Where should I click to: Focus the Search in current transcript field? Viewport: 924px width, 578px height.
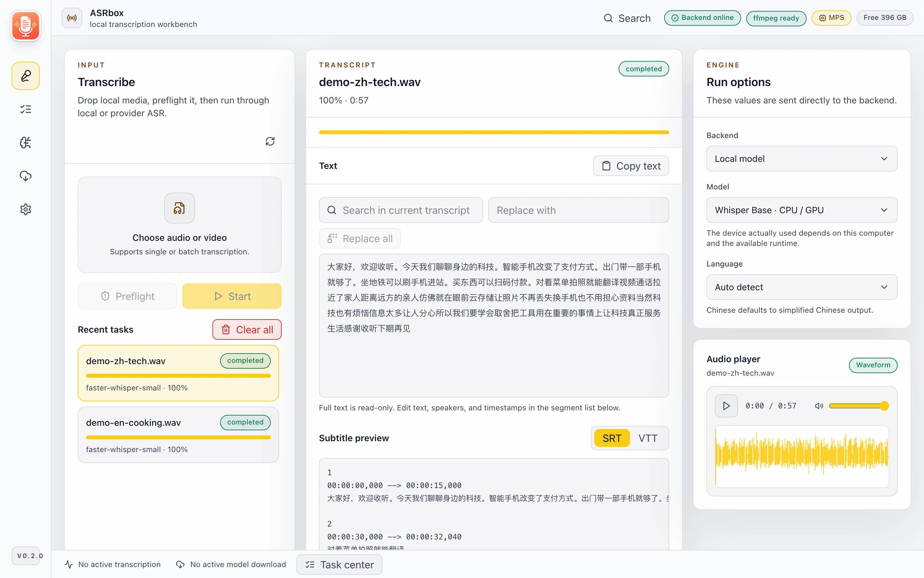coord(401,210)
